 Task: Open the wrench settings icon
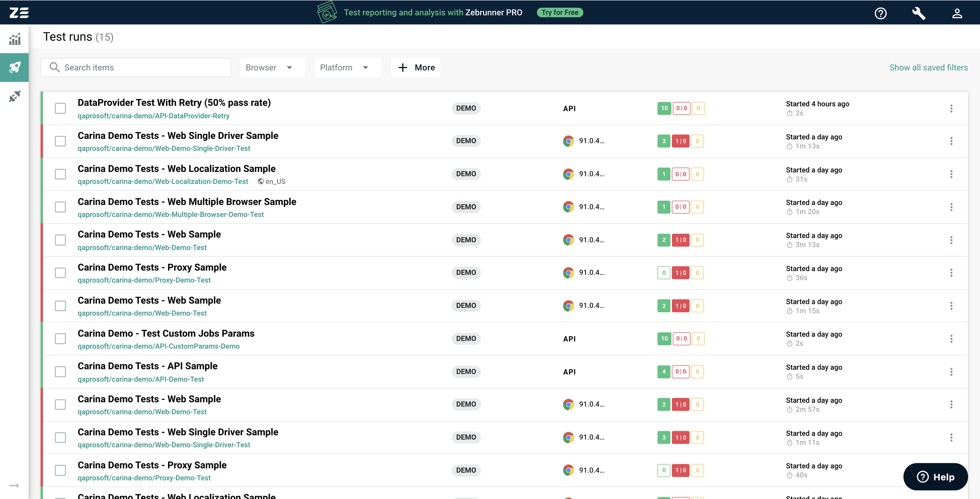coord(918,13)
